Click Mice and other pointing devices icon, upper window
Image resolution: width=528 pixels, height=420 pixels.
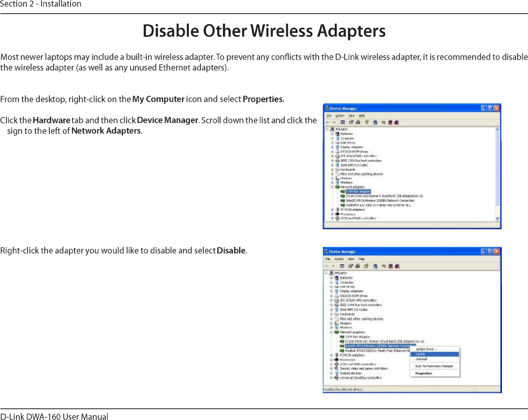point(338,174)
